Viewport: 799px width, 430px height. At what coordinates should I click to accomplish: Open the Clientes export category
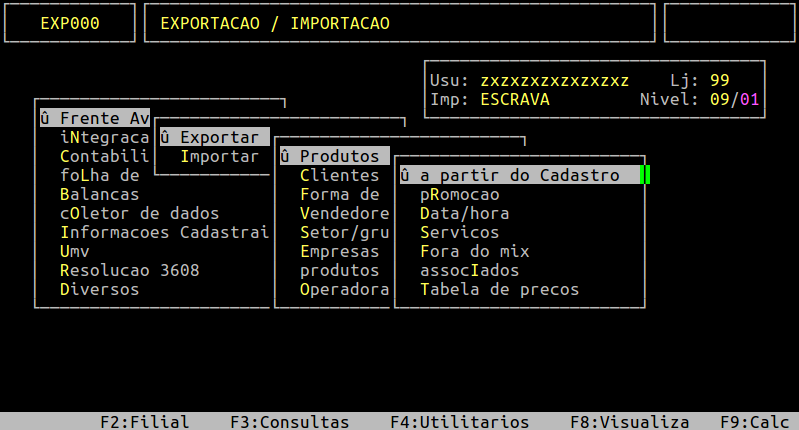[339, 176]
